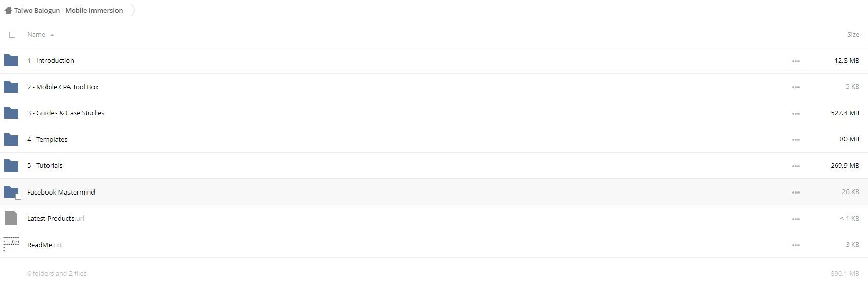This screenshot has height=288, width=868.
Task: Sort the list by Size column
Action: click(853, 35)
